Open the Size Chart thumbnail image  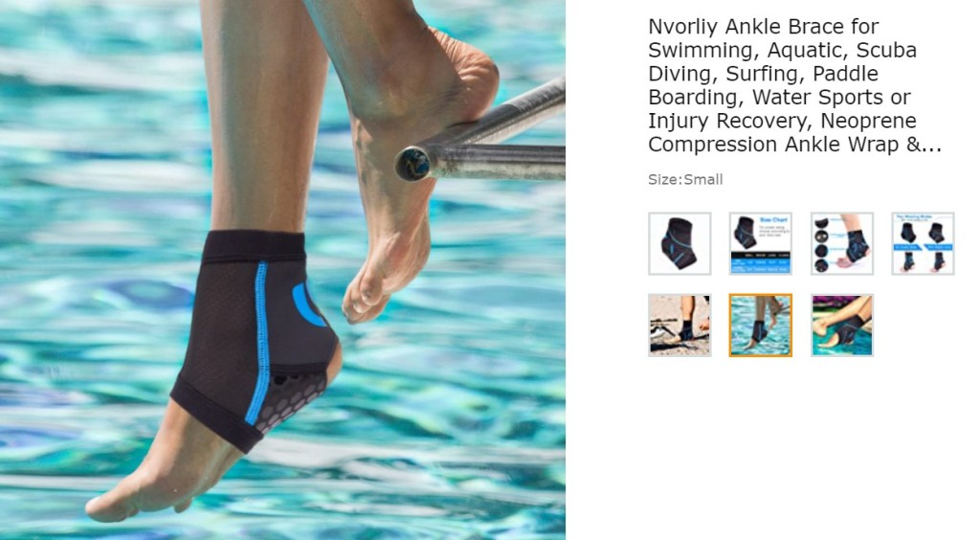[761, 244]
